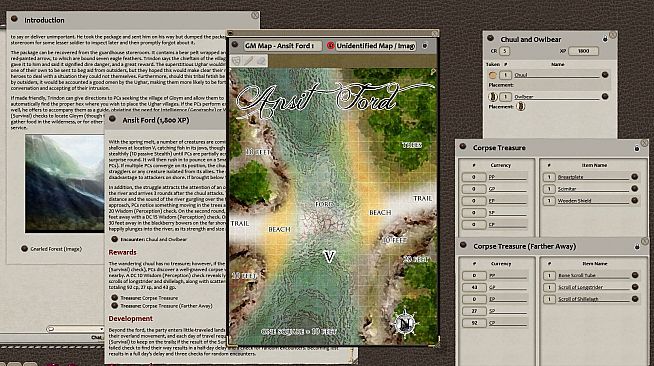Click the Chuul count field
Viewport: 654px width, 366px height.
point(506,75)
